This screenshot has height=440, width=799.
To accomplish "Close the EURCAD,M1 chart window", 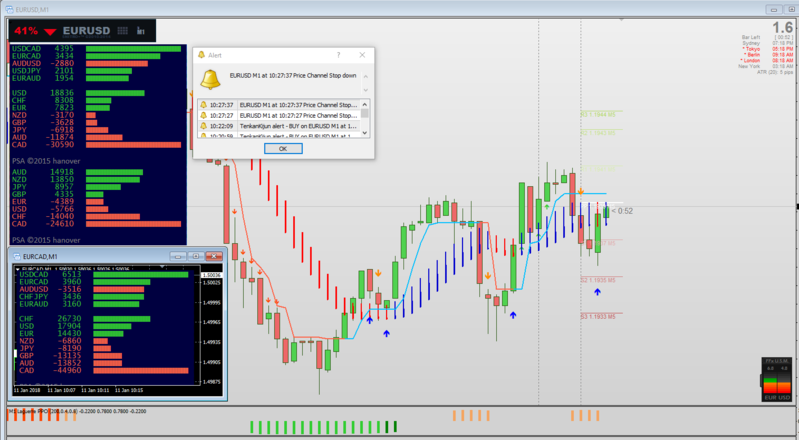I will tap(214, 256).
